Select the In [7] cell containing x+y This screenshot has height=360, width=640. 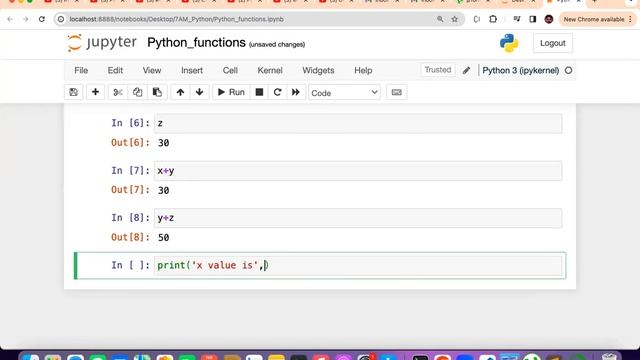coord(358,171)
